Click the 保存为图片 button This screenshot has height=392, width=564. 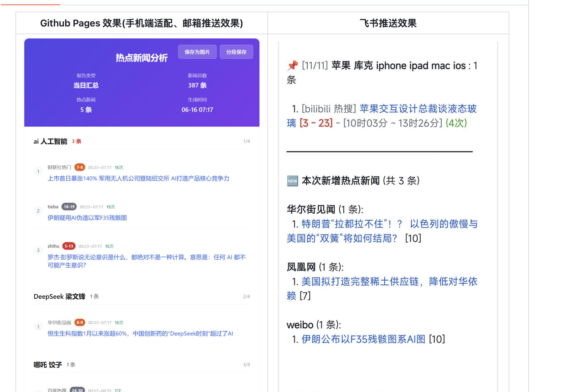(197, 52)
